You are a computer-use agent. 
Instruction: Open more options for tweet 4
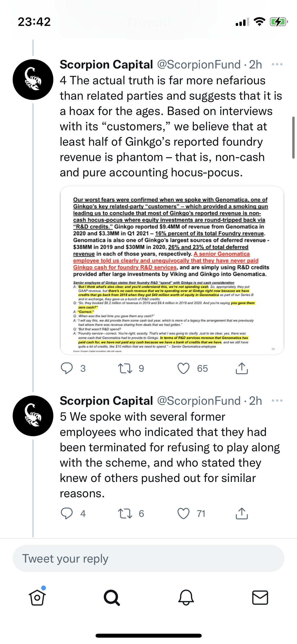click(277, 65)
